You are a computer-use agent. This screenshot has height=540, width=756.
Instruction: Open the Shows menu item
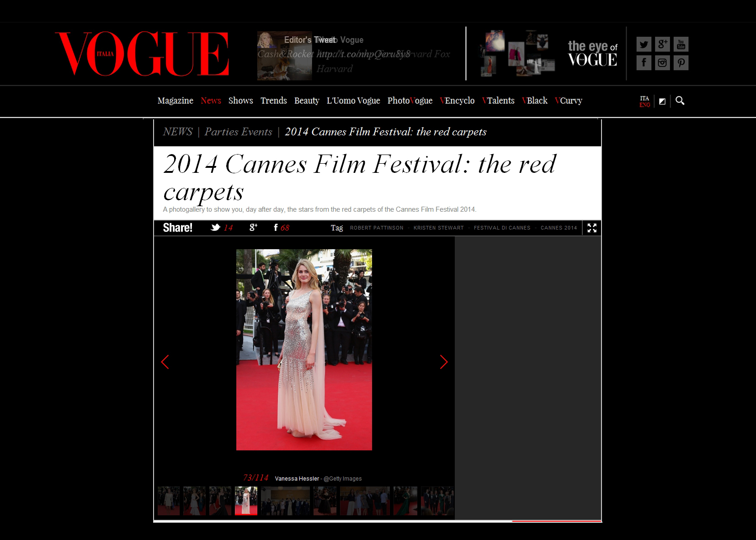(240, 101)
